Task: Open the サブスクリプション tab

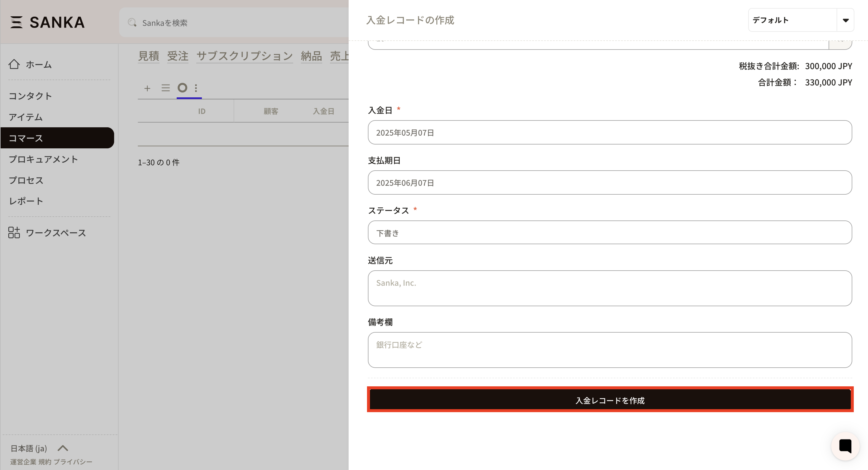Action: click(245, 56)
